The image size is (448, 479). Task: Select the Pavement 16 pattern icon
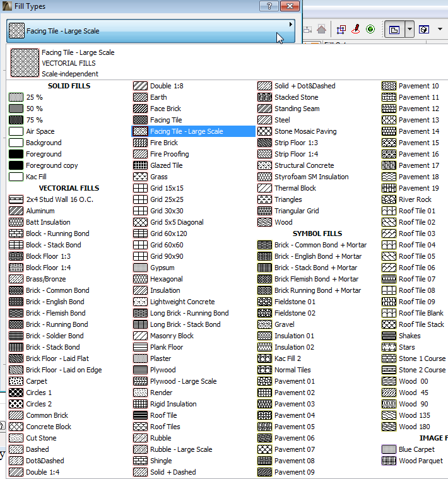[389, 154]
